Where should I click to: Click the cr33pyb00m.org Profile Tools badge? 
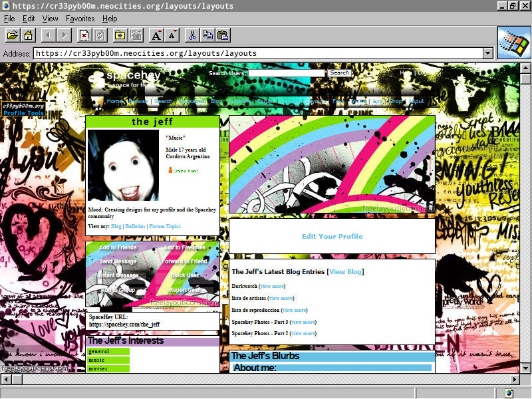tap(23, 109)
